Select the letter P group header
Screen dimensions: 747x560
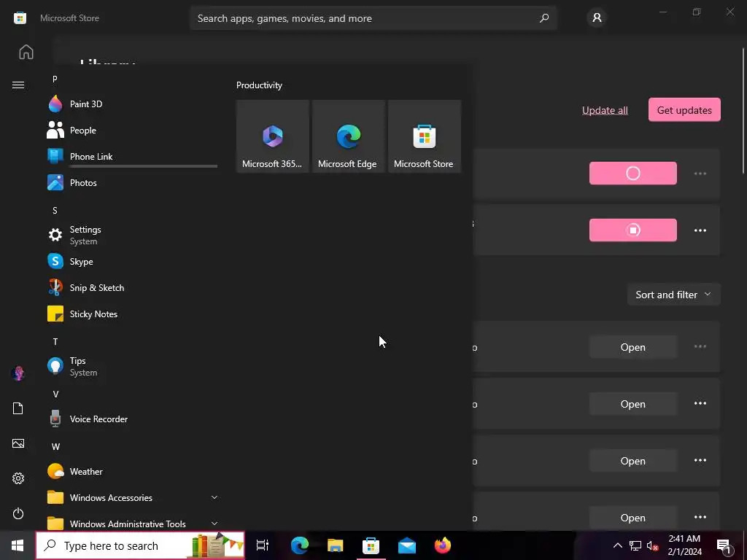click(x=55, y=79)
